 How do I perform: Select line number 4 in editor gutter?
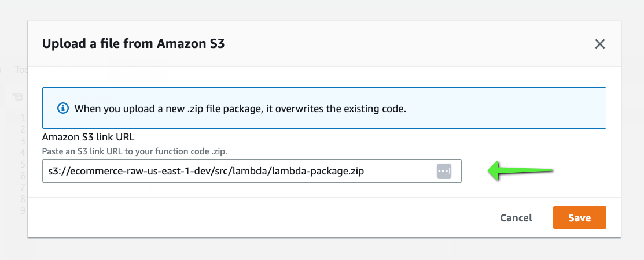(x=23, y=153)
